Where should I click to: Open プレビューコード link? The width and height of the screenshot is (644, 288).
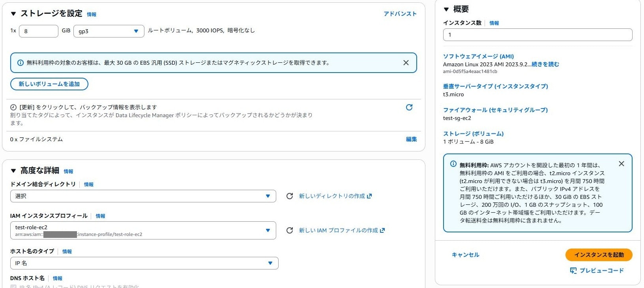(602, 271)
